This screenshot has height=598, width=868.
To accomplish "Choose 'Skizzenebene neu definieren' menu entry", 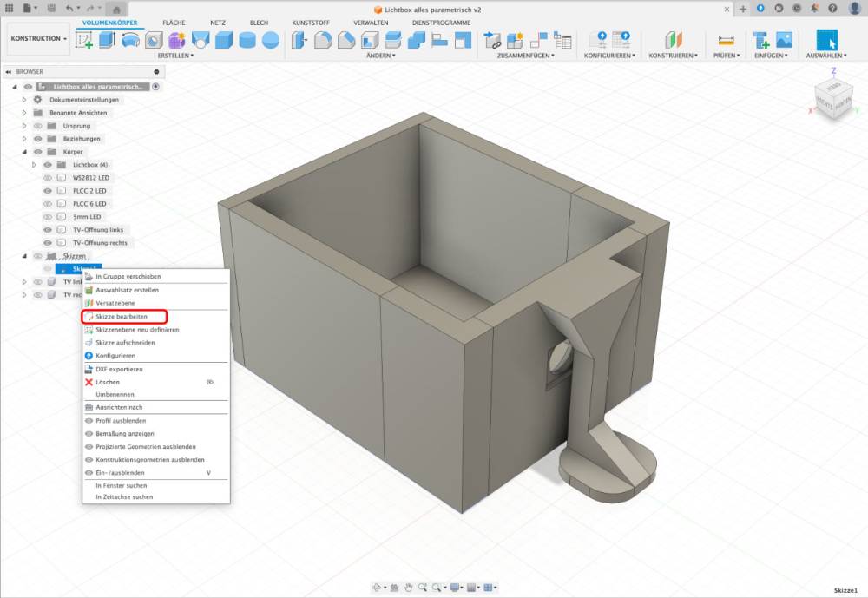I will coord(155,330).
